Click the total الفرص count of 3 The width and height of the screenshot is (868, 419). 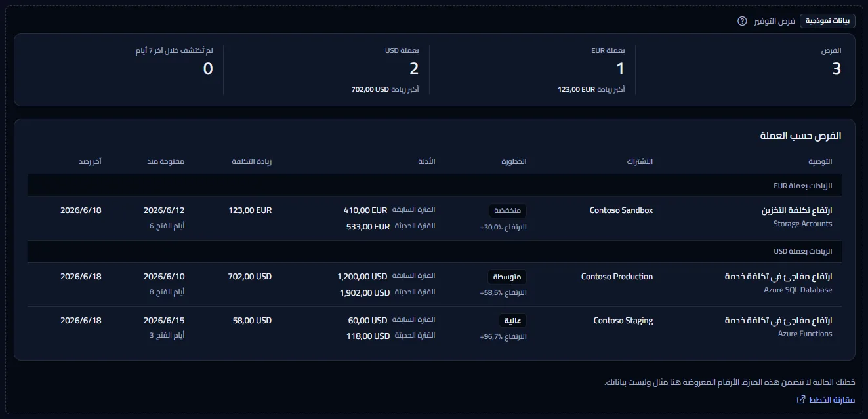point(836,68)
